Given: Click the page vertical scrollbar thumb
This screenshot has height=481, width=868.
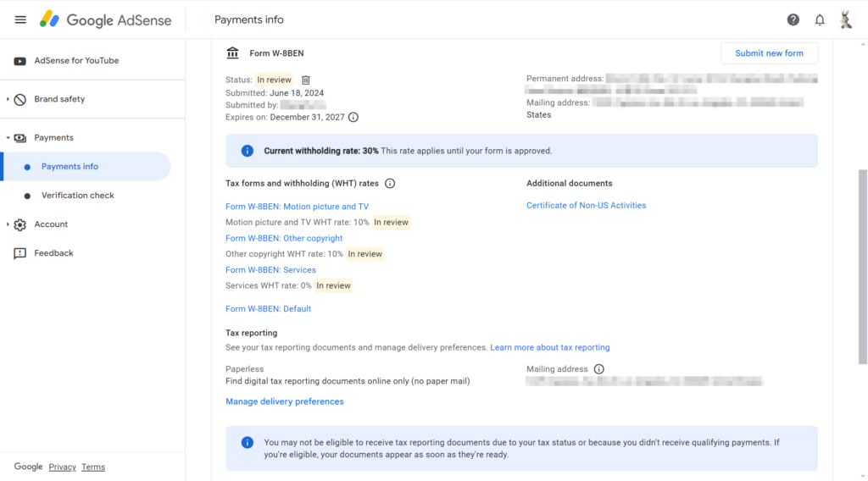Looking at the screenshot, I should pyautogui.click(x=862, y=267).
